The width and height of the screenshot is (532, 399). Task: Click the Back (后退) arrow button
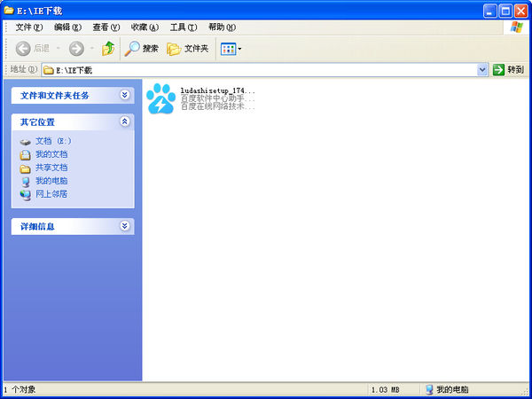(23, 49)
